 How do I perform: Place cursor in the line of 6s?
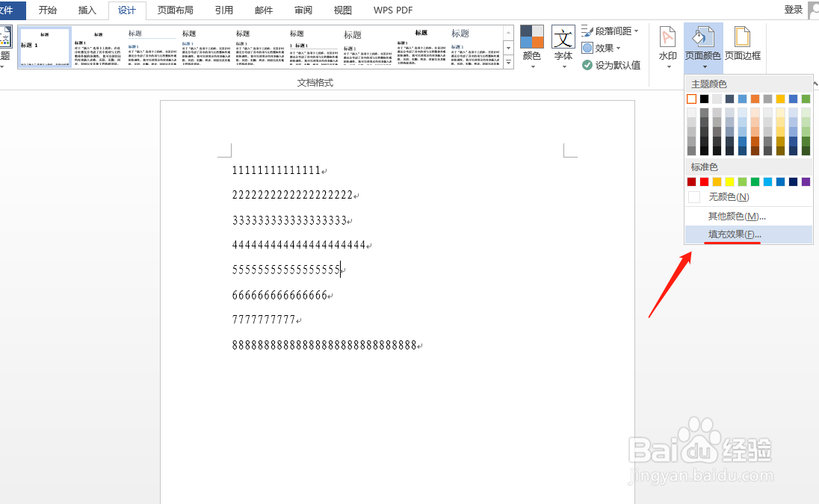(x=279, y=295)
